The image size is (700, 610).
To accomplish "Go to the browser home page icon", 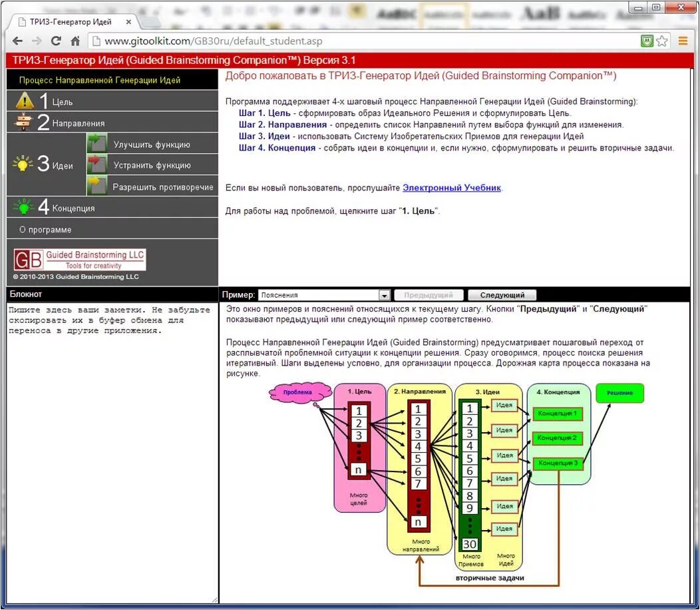I will [x=75, y=41].
